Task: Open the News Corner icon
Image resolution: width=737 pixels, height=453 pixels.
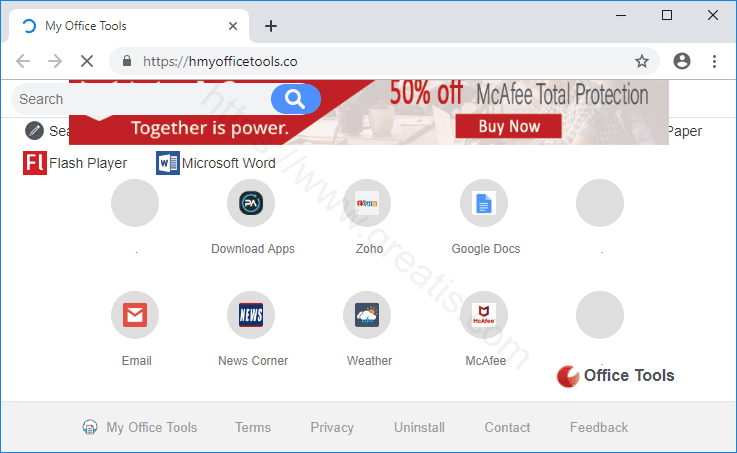Action: click(251, 316)
